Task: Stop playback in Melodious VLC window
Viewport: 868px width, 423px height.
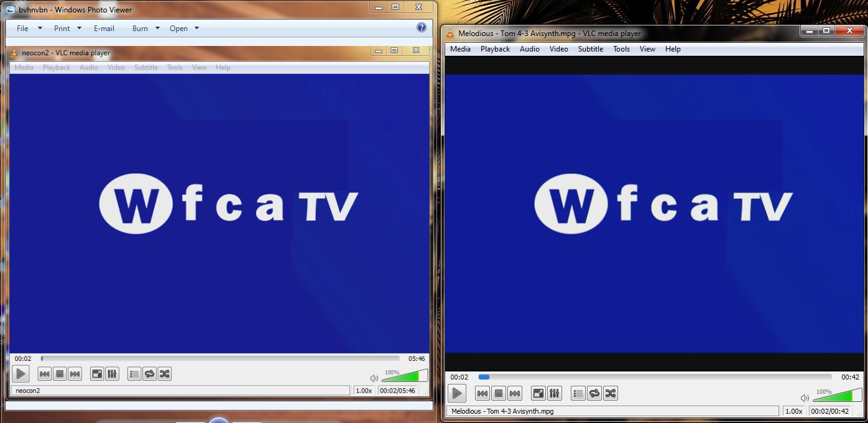Action: pos(499,393)
